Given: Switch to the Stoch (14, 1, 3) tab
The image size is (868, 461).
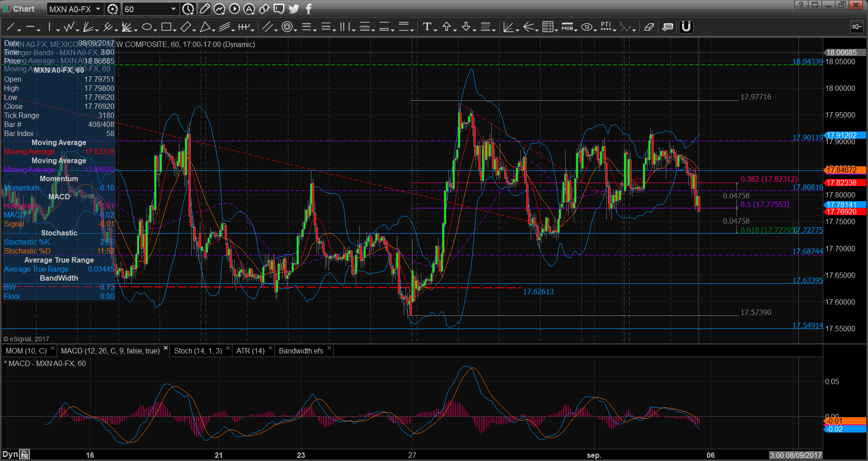Looking at the screenshot, I should tap(198, 351).
